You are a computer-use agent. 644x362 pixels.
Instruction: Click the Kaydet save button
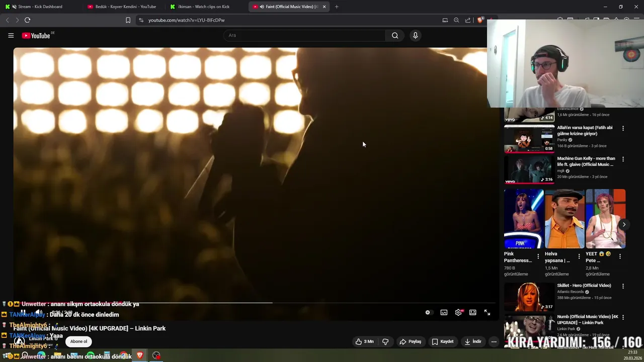pyautogui.click(x=442, y=341)
